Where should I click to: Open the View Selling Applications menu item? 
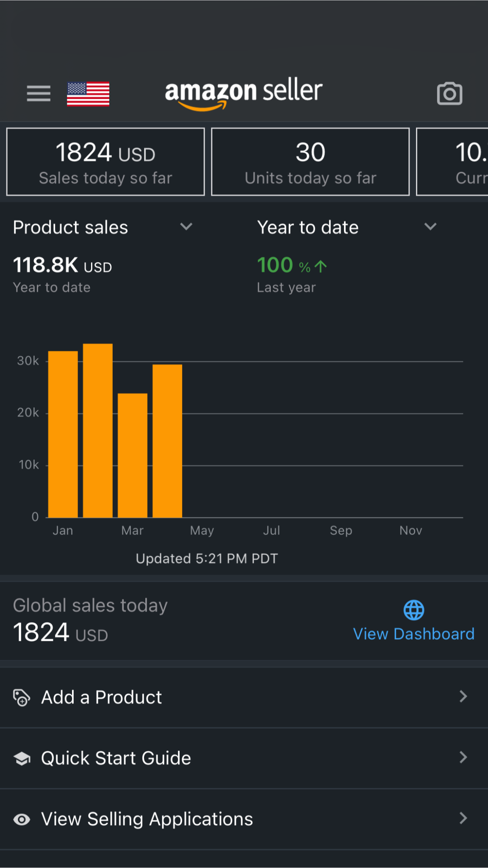[147, 819]
